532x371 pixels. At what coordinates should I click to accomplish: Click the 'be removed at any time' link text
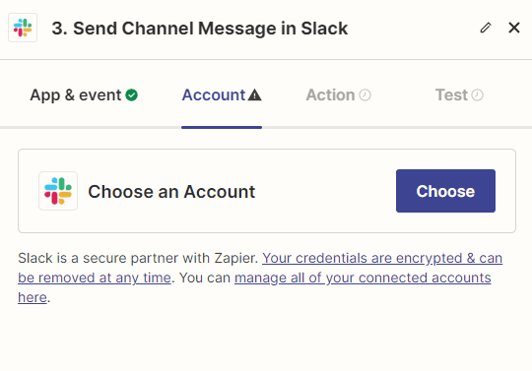coord(94,278)
